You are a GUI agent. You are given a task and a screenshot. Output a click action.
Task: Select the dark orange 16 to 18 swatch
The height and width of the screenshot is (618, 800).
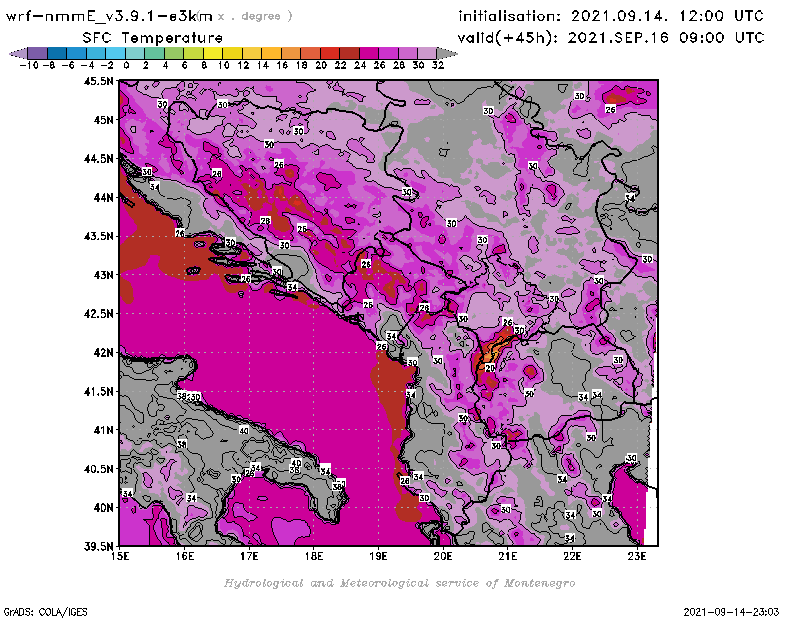(x=291, y=53)
